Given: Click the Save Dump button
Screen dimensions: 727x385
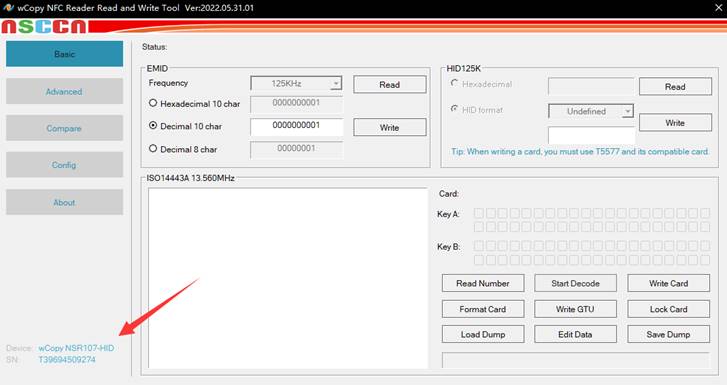Looking at the screenshot, I should coord(669,334).
